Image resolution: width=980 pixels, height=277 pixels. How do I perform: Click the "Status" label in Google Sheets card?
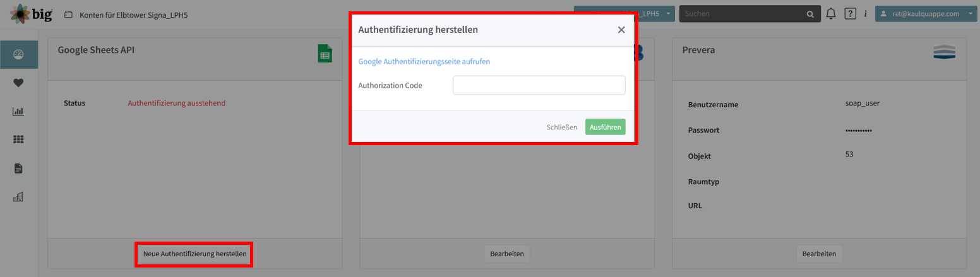(75, 103)
